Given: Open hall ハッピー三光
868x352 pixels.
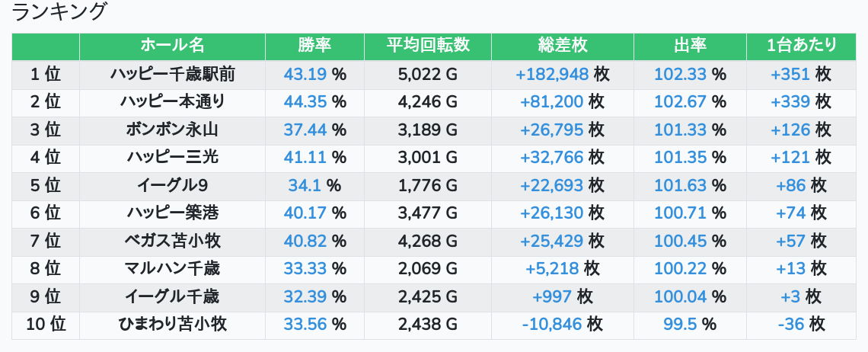Looking at the screenshot, I should (172, 158).
